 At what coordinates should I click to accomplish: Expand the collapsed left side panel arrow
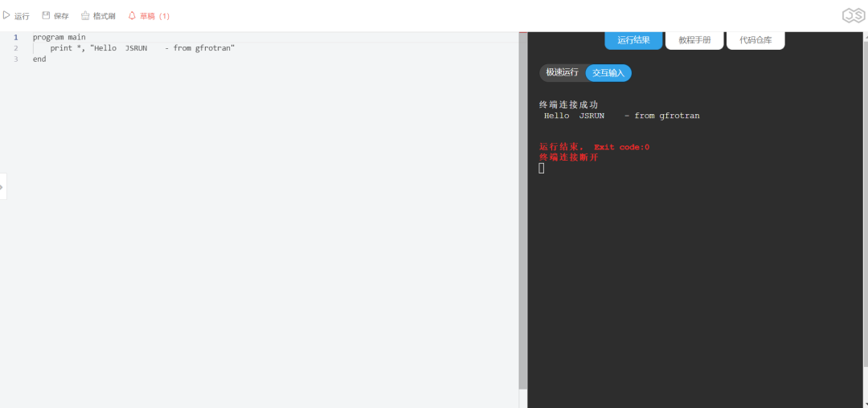(x=2, y=187)
